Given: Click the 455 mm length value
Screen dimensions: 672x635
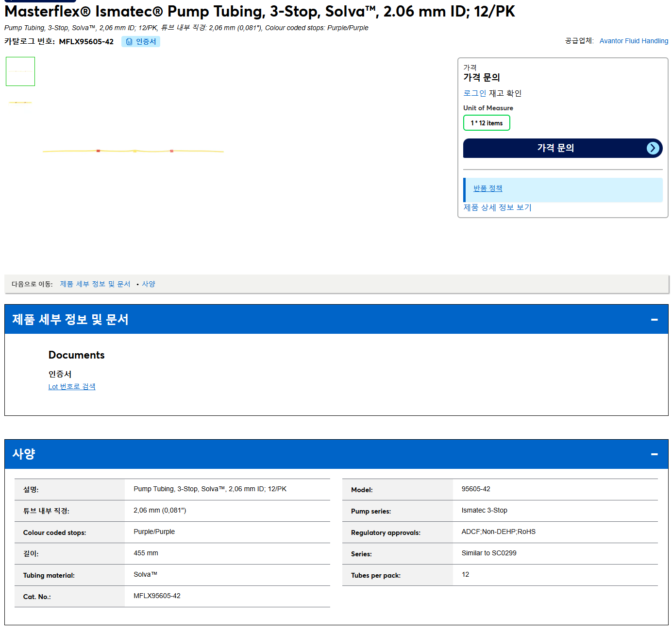Looking at the screenshot, I should [146, 553].
